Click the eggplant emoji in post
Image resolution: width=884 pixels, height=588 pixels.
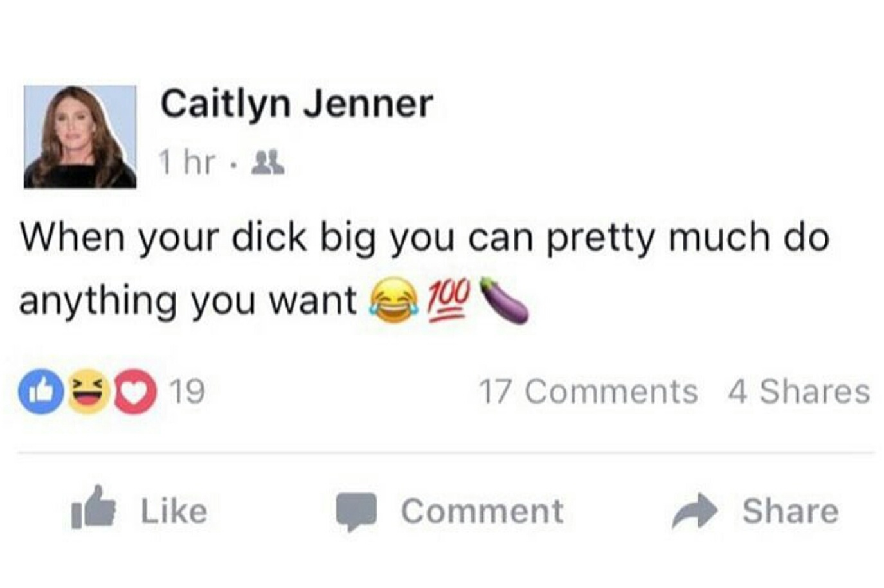(505, 299)
